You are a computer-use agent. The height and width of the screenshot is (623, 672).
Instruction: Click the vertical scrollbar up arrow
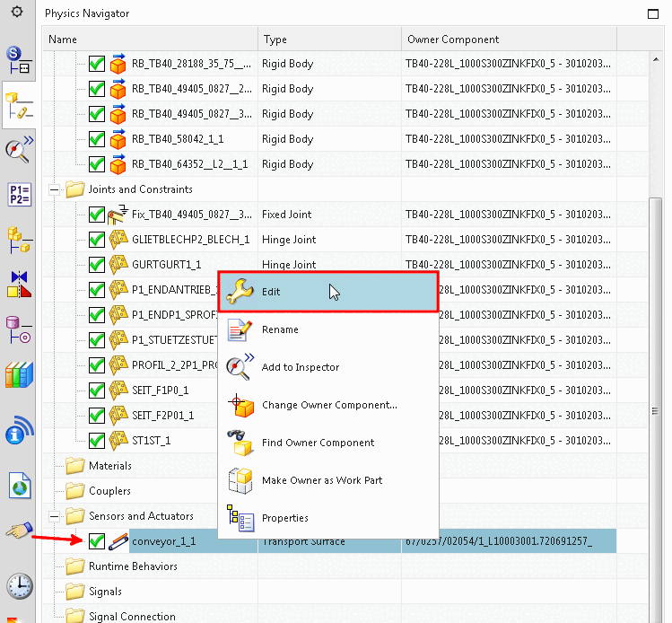pyautogui.click(x=656, y=59)
